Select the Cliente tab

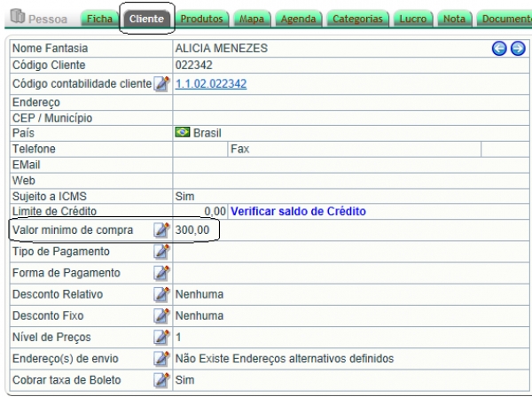pos(146,19)
